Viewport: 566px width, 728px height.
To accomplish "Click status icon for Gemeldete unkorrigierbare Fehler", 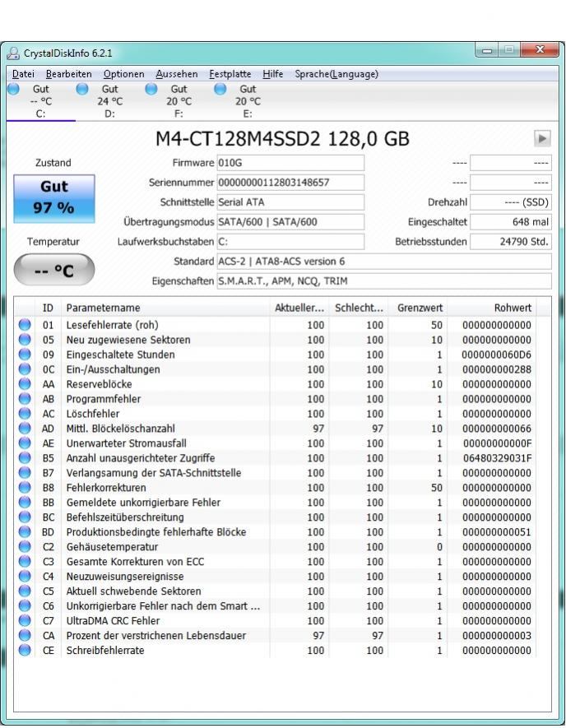I will click(25, 503).
